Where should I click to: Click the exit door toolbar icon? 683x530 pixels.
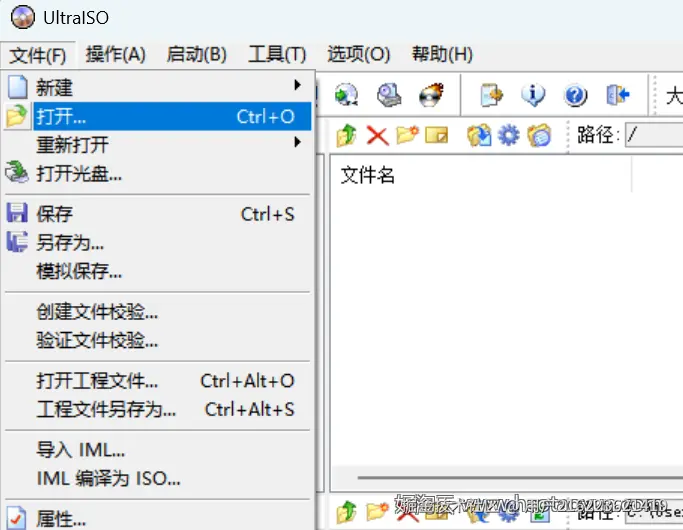coord(617,95)
